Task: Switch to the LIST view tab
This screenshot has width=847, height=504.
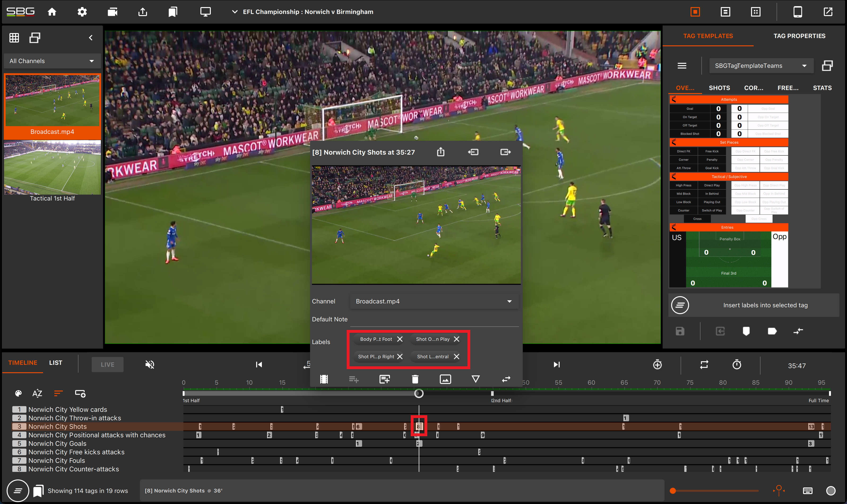Action: click(x=55, y=363)
